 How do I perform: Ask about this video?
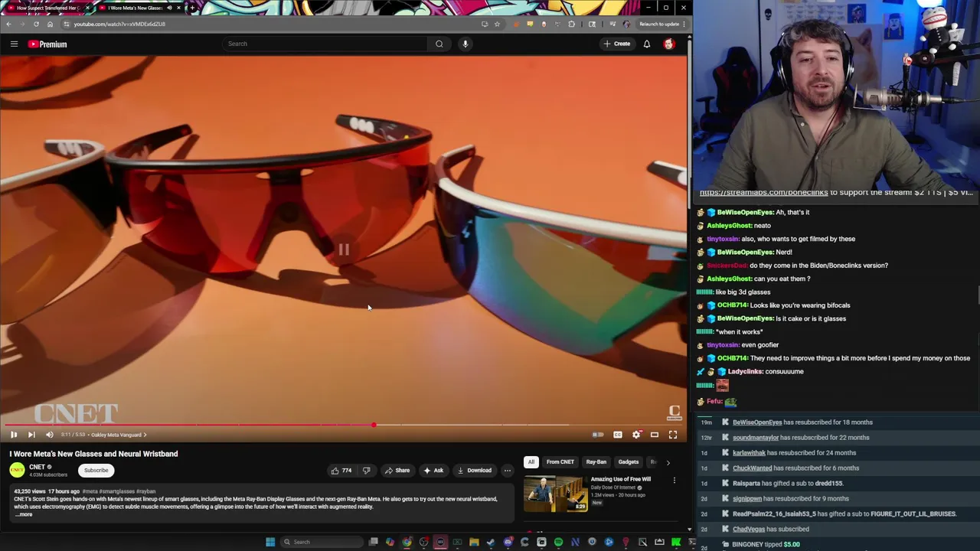433,471
